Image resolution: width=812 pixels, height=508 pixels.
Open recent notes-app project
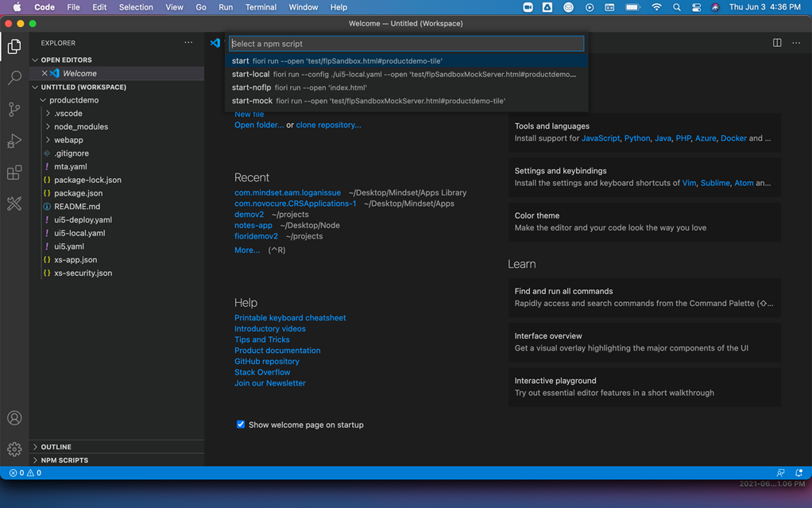tap(253, 225)
